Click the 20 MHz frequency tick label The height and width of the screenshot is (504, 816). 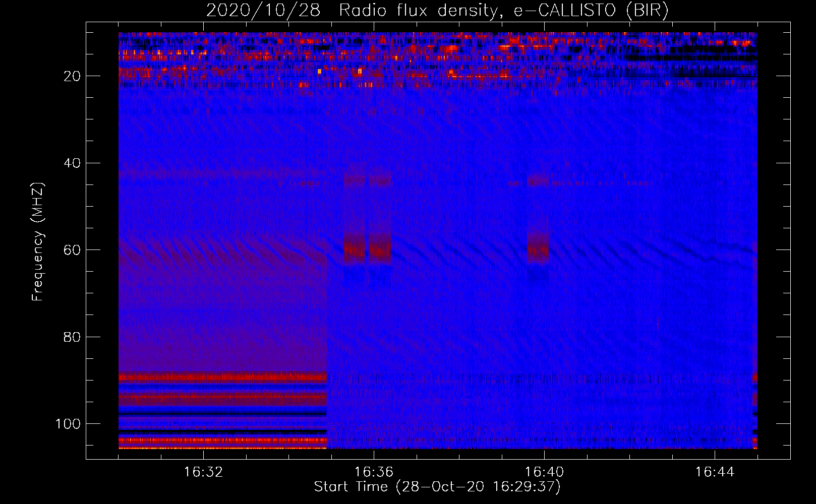[x=73, y=76]
